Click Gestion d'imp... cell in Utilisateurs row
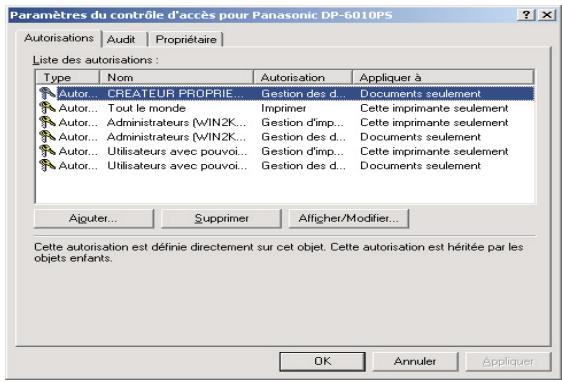The width and height of the screenshot is (562, 382). (302, 151)
